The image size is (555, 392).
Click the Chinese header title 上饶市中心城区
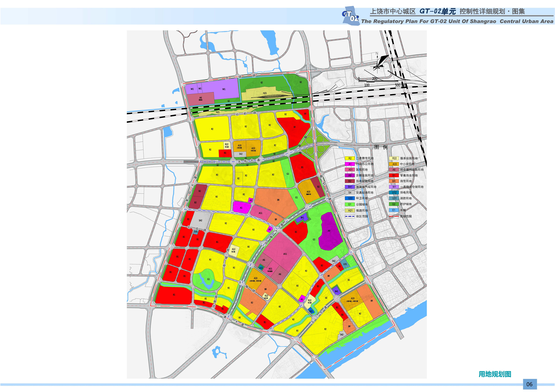[x=393, y=11]
